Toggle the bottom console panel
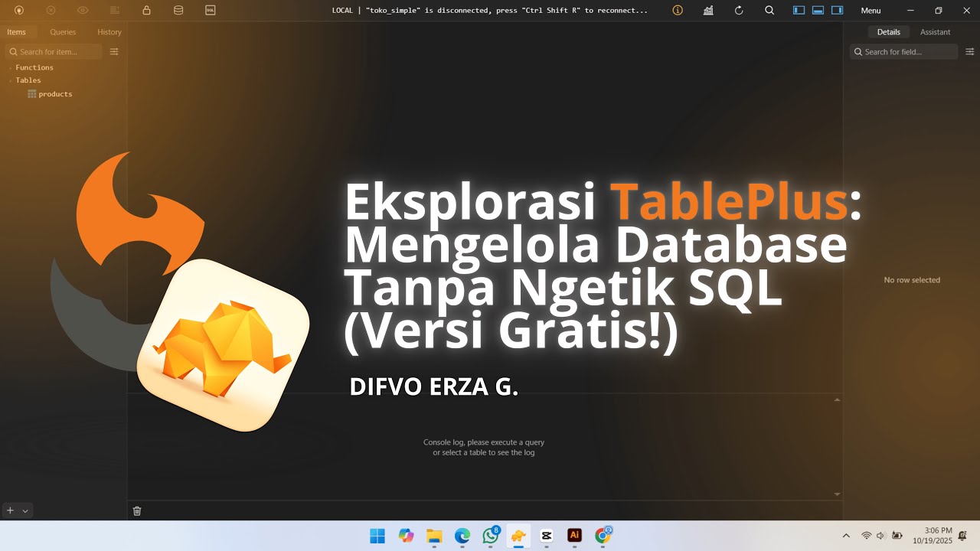 (818, 10)
